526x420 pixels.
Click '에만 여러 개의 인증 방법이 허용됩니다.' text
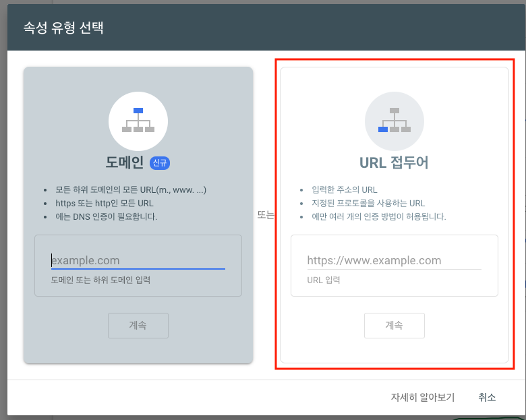379,216
